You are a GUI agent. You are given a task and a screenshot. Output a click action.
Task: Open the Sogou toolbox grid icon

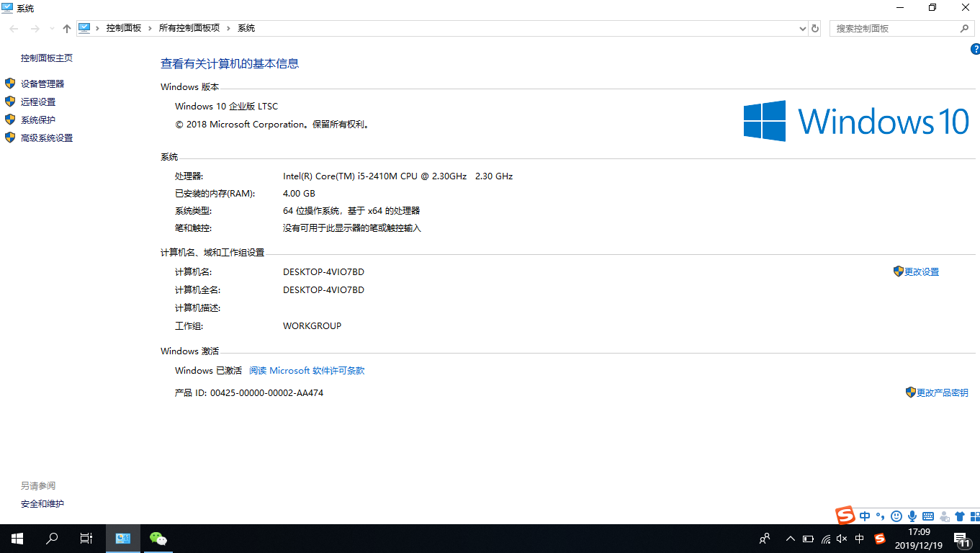(x=974, y=516)
